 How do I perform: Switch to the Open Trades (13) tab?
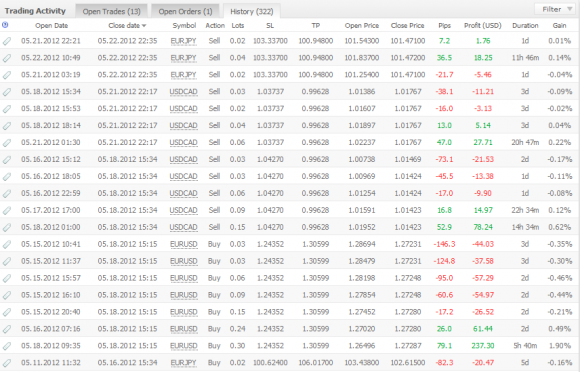click(111, 11)
